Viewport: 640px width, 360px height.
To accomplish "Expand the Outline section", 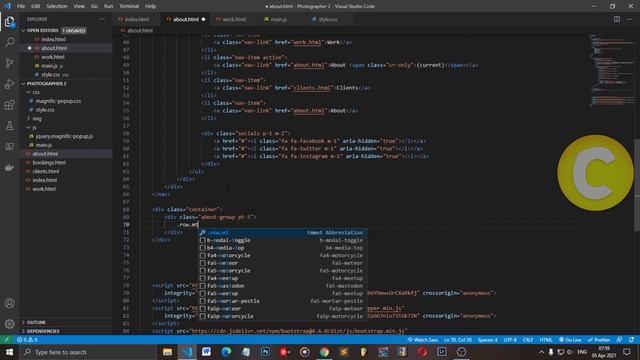I will coord(65,322).
